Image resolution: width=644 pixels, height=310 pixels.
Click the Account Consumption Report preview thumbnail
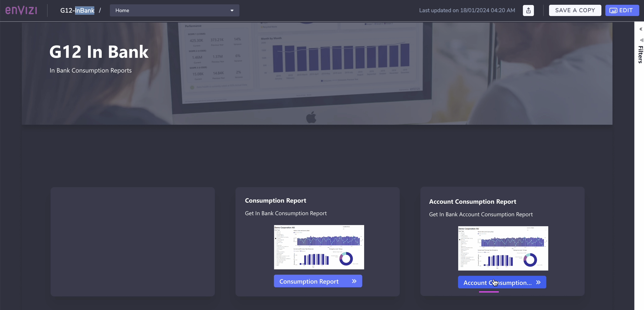coord(503,248)
